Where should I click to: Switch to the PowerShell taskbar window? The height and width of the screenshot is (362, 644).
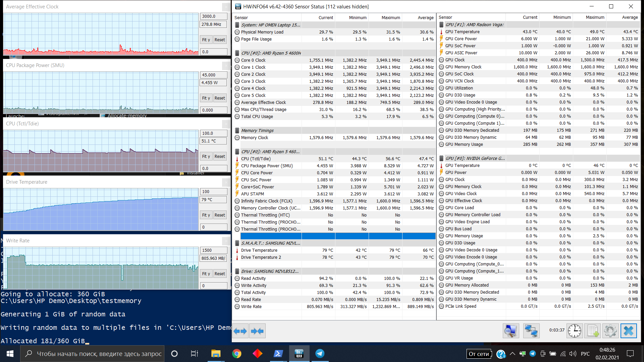coord(278,354)
